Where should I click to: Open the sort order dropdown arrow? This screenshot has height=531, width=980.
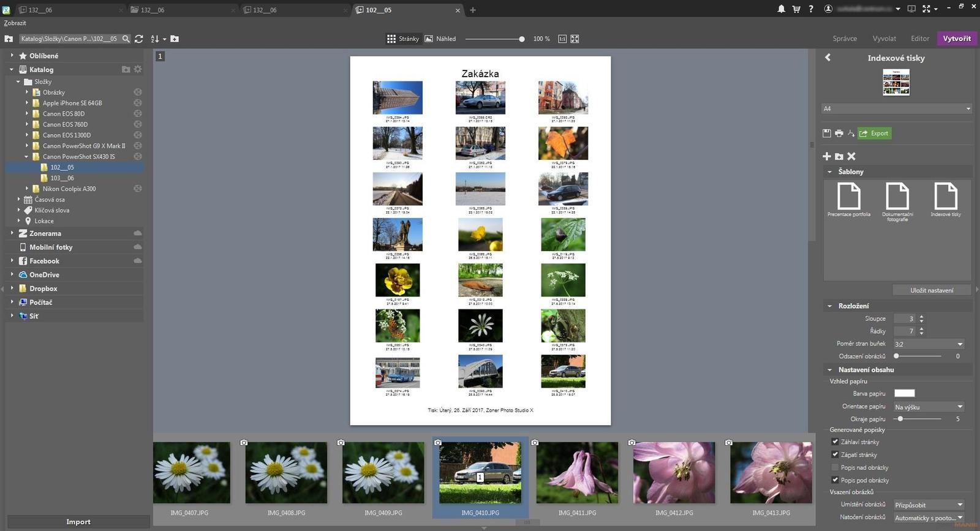[x=164, y=39]
